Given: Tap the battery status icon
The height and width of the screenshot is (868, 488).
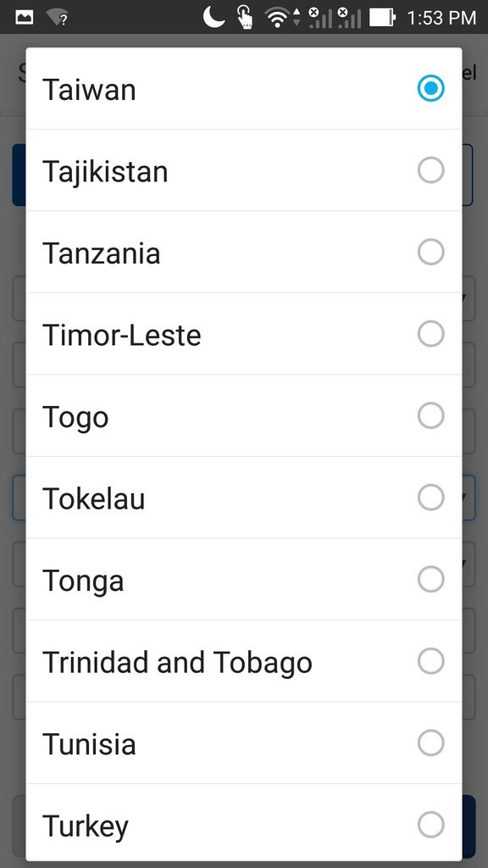Looking at the screenshot, I should [382, 17].
